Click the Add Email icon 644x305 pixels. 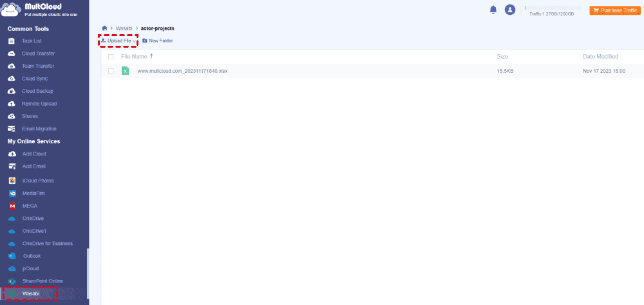coord(12,166)
